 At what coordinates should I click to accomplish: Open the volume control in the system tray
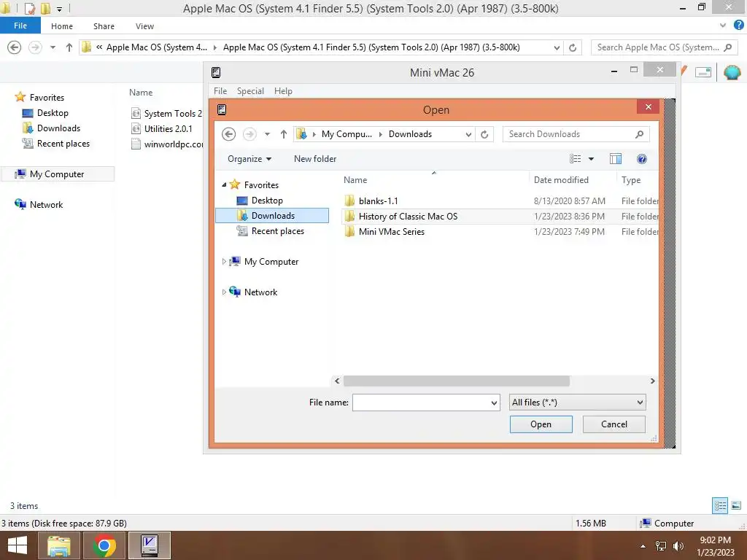(678, 546)
